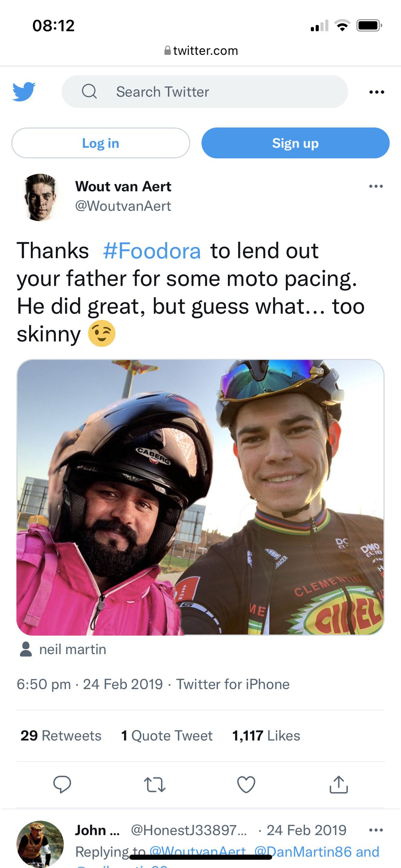View the @WoutvanAert handle profile

tap(123, 206)
